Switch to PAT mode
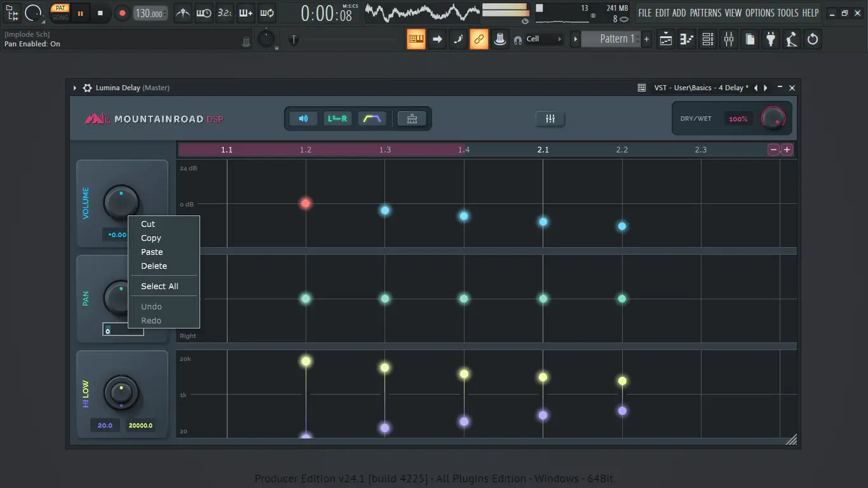 (60, 8)
